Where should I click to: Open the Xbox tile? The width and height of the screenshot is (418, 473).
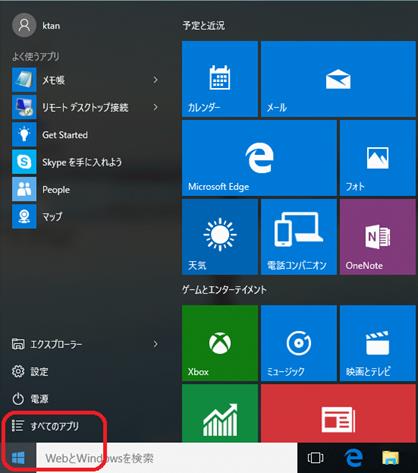tap(220, 343)
